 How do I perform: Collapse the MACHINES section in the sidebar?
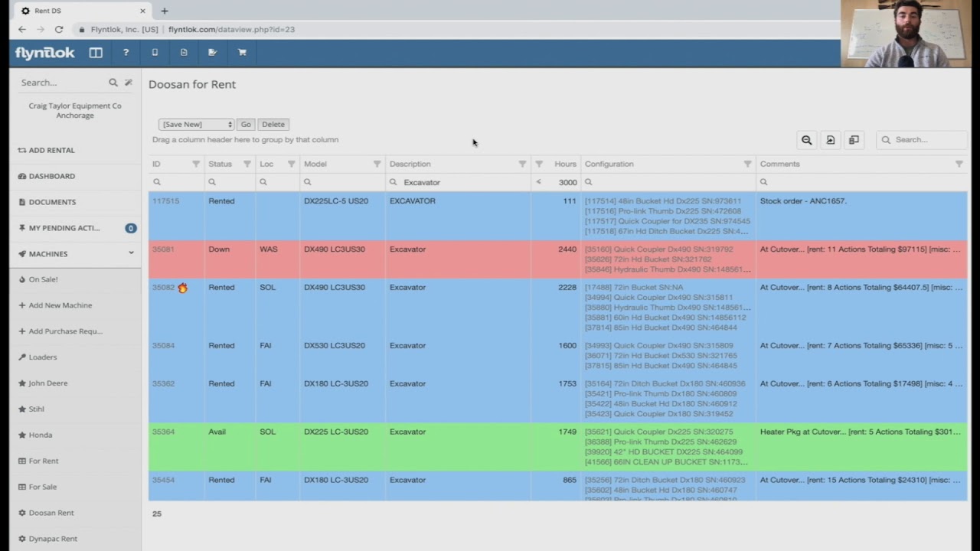pos(130,253)
